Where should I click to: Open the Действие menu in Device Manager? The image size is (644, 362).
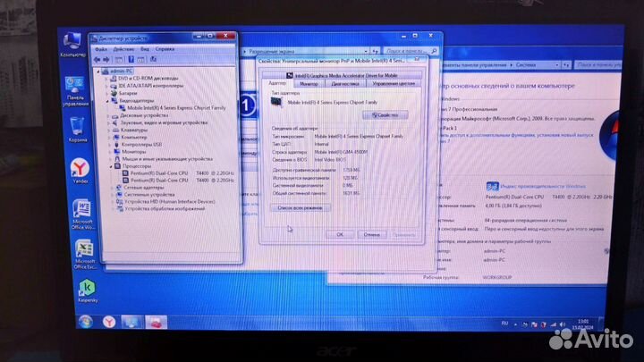[x=123, y=49]
